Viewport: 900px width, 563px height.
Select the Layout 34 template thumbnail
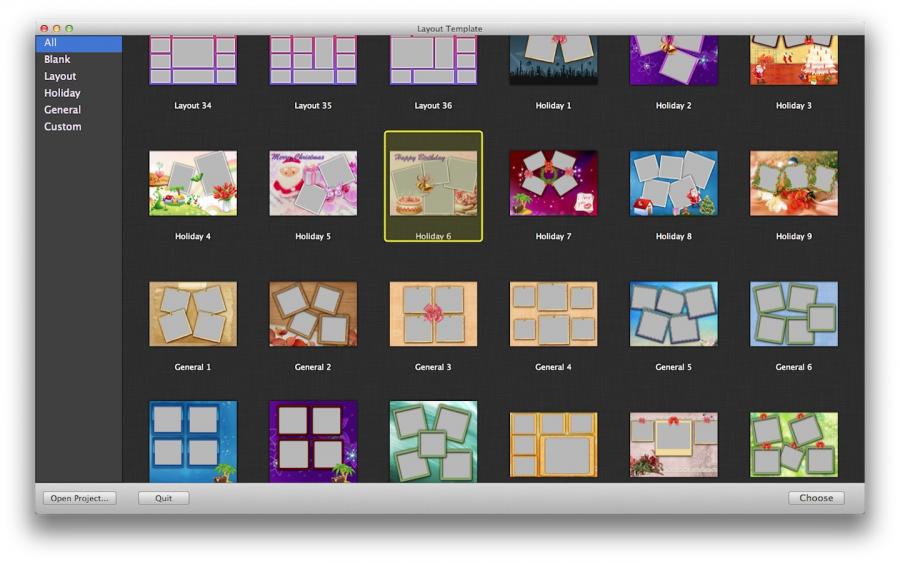coord(193,60)
